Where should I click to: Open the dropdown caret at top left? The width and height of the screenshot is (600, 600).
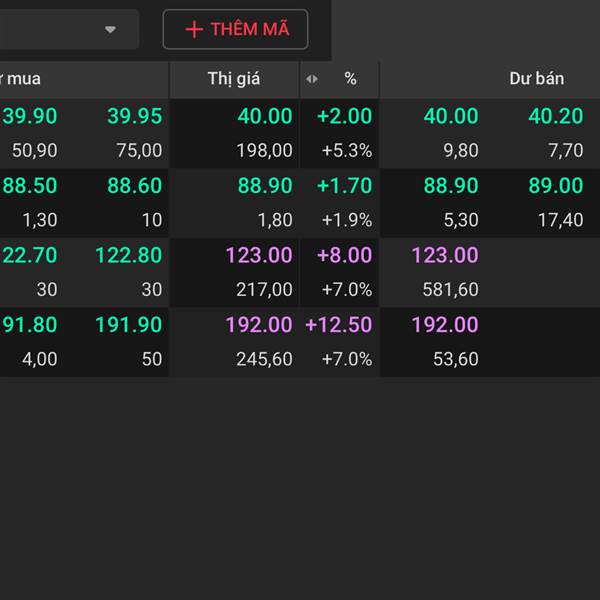(x=110, y=30)
